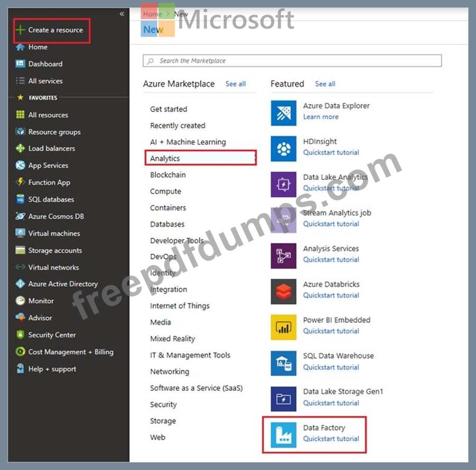Viewport: 476px width, 470px height.
Task: Click the Virtual machines monitor icon
Action: pos(20,233)
